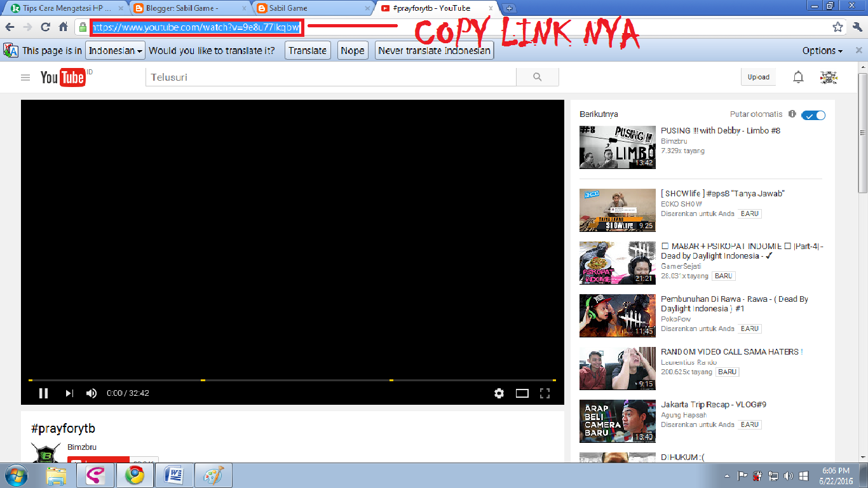Open Paint from the taskbar
This screenshot has height=488, width=868.
click(x=213, y=475)
